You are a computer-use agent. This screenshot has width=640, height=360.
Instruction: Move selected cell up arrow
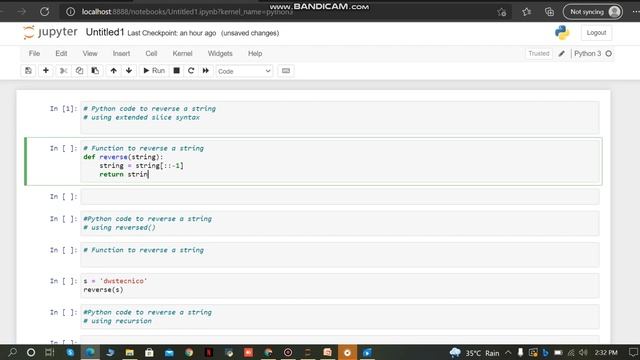113,71
